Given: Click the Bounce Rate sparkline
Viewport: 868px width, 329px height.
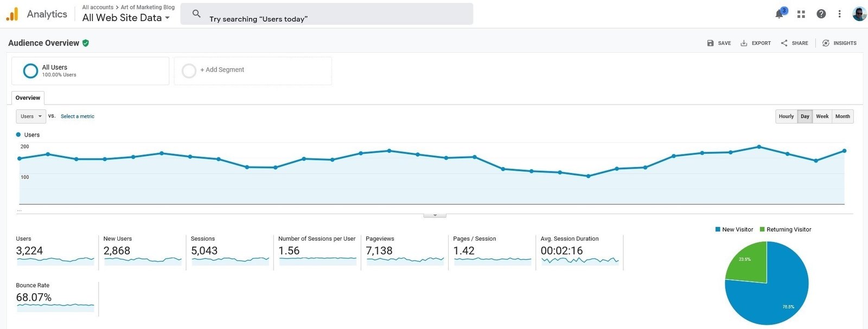Looking at the screenshot, I should pyautogui.click(x=55, y=307).
